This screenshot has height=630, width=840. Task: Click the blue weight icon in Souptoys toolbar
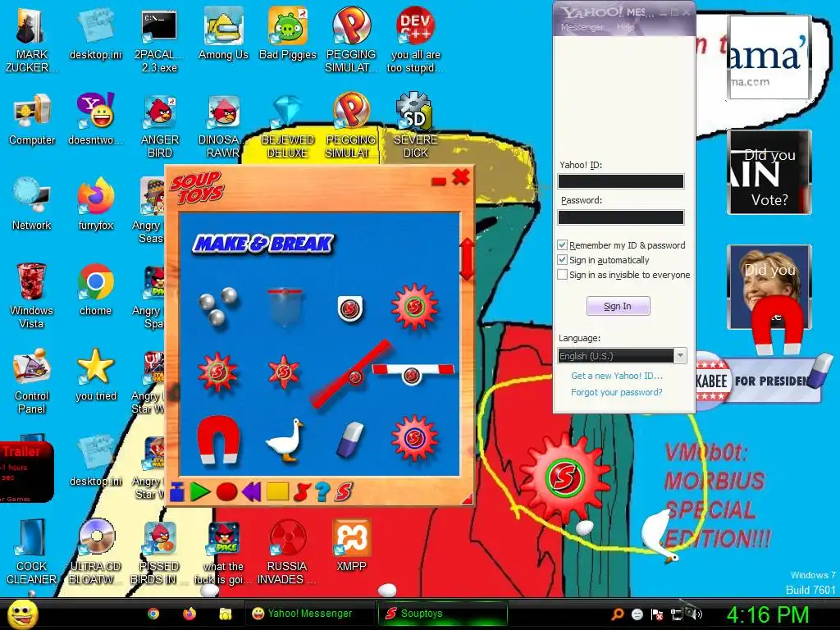(x=177, y=491)
